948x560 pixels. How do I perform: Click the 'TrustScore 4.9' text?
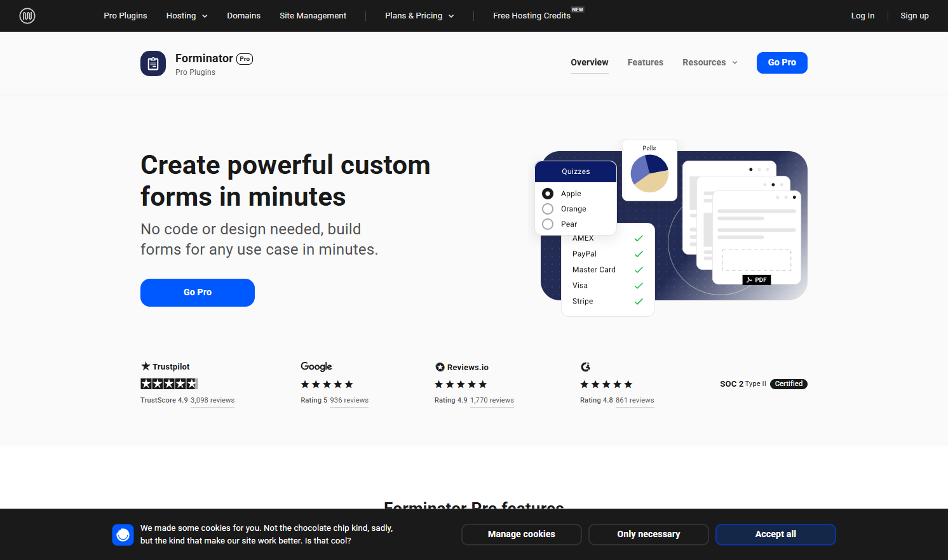164,401
